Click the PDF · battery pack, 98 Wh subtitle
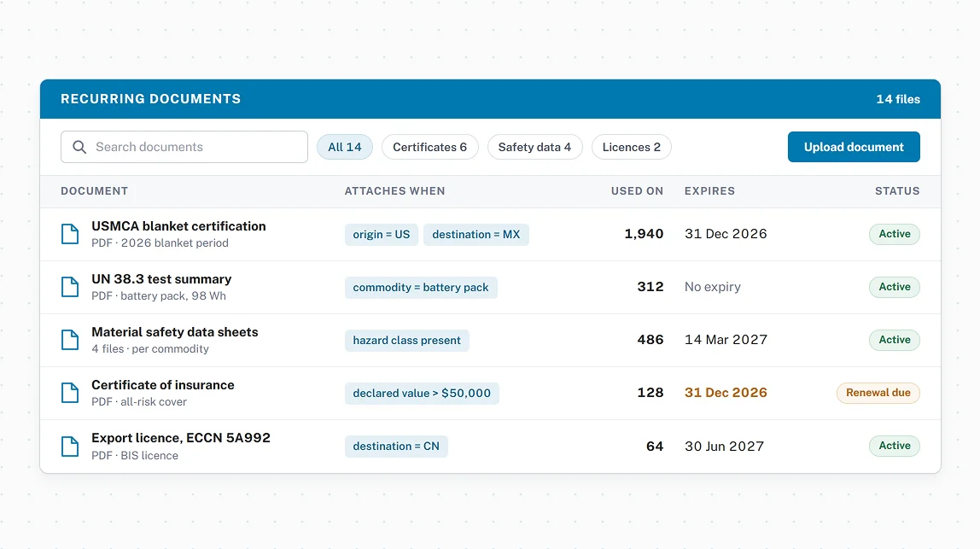Image resolution: width=980 pixels, height=549 pixels. click(x=159, y=295)
